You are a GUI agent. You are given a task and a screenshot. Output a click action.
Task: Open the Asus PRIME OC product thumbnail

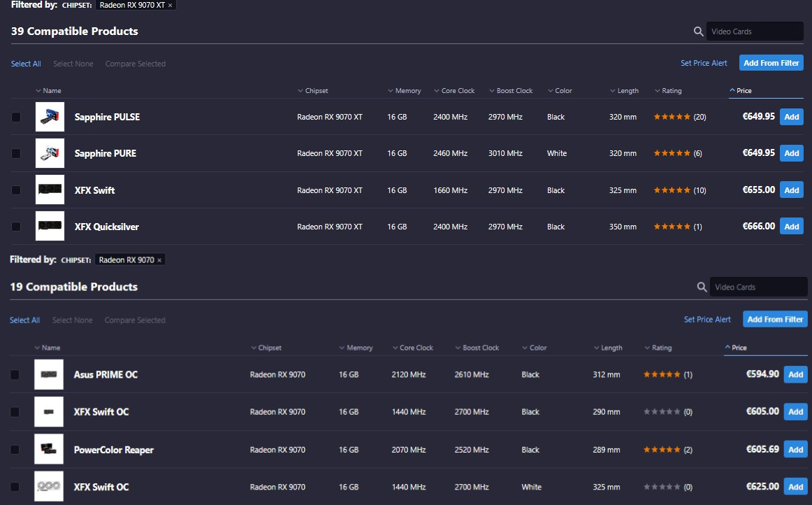tap(49, 374)
